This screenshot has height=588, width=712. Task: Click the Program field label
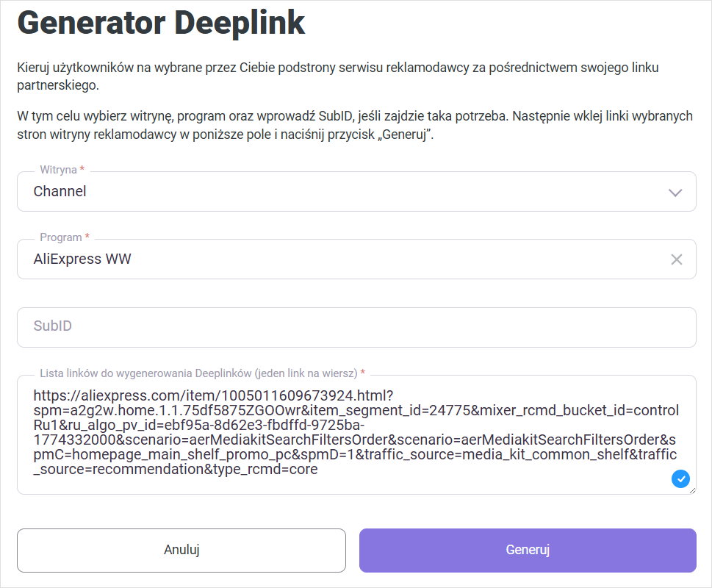click(x=60, y=237)
